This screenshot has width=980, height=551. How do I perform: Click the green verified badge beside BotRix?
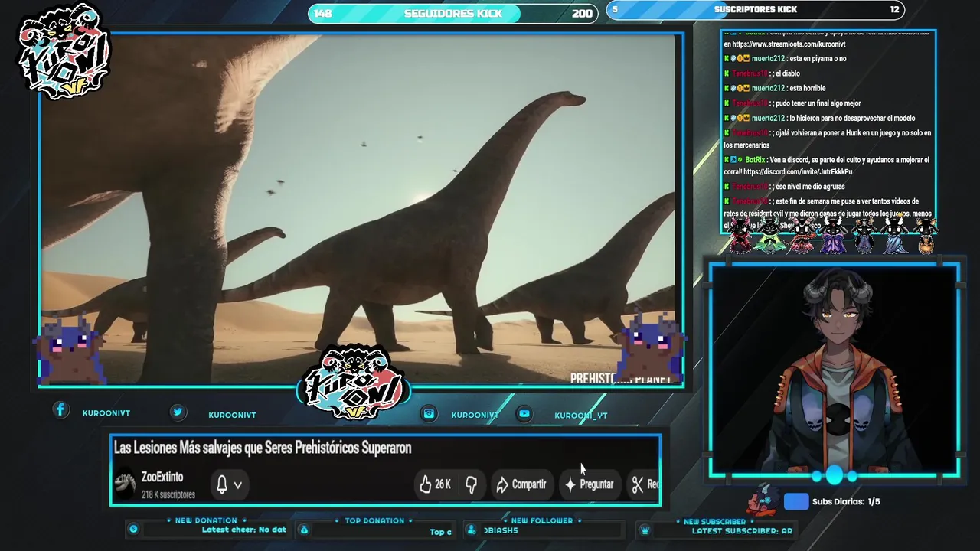pos(739,160)
